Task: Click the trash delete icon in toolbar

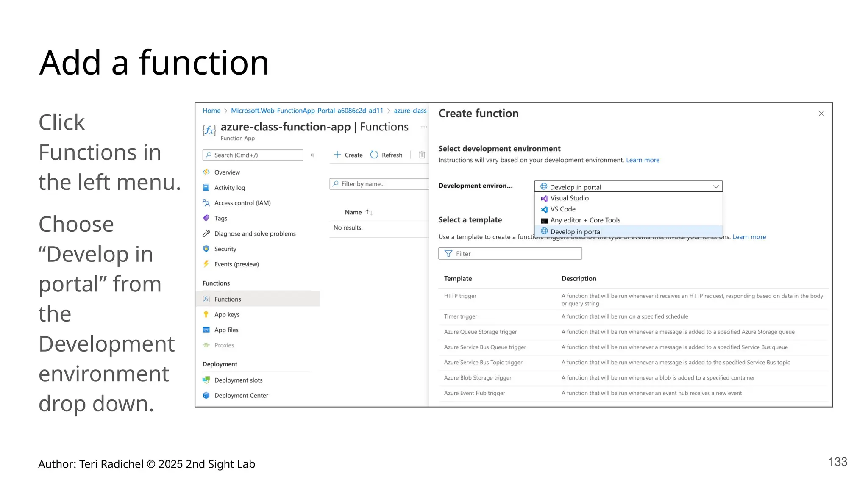Action: pos(422,155)
